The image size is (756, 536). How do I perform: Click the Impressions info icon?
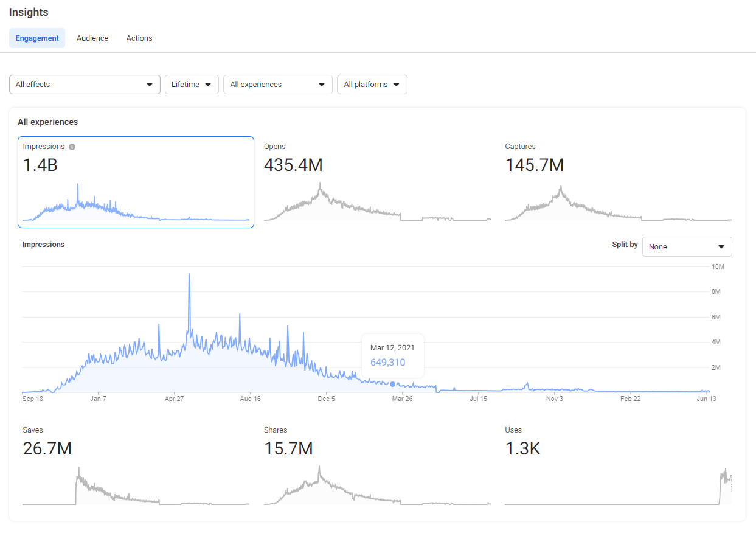72,147
